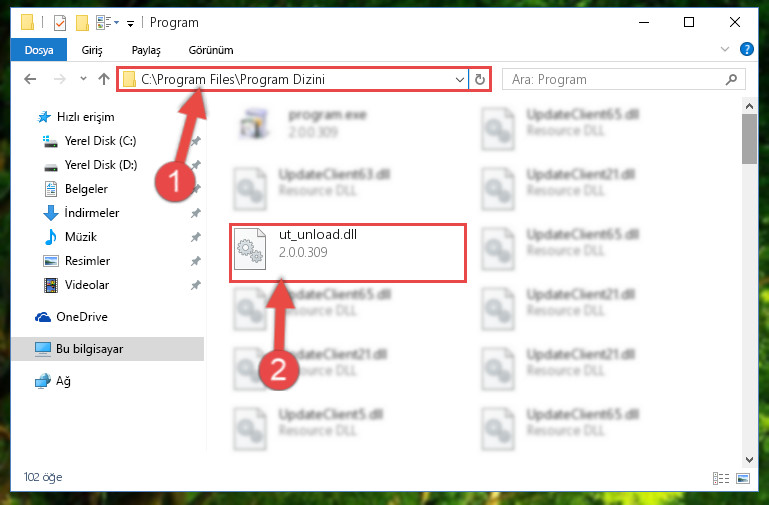Open the Dosya menu
The image size is (769, 505).
point(39,50)
